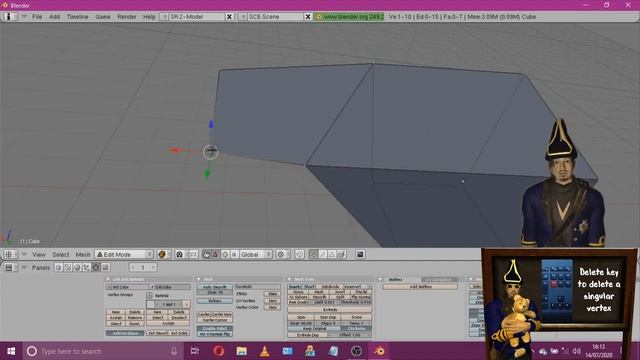640x360 pixels.
Task: Open the 3D viewport Select menu
Action: tap(61, 254)
